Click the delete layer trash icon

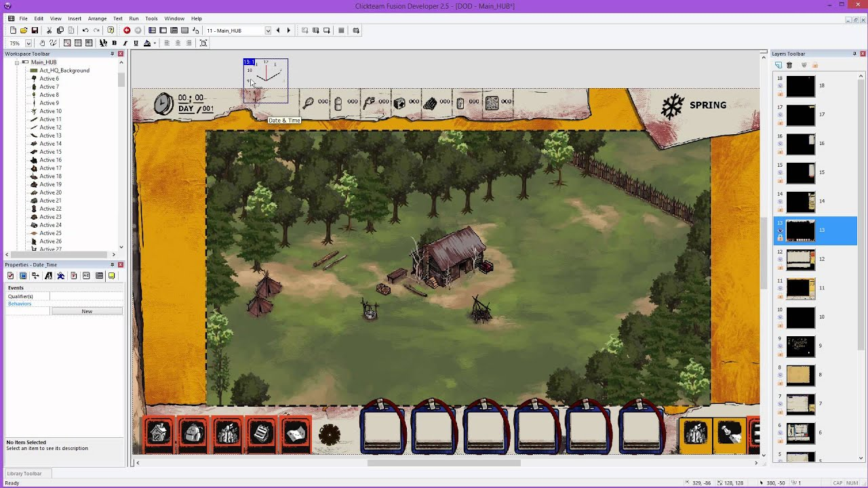789,65
